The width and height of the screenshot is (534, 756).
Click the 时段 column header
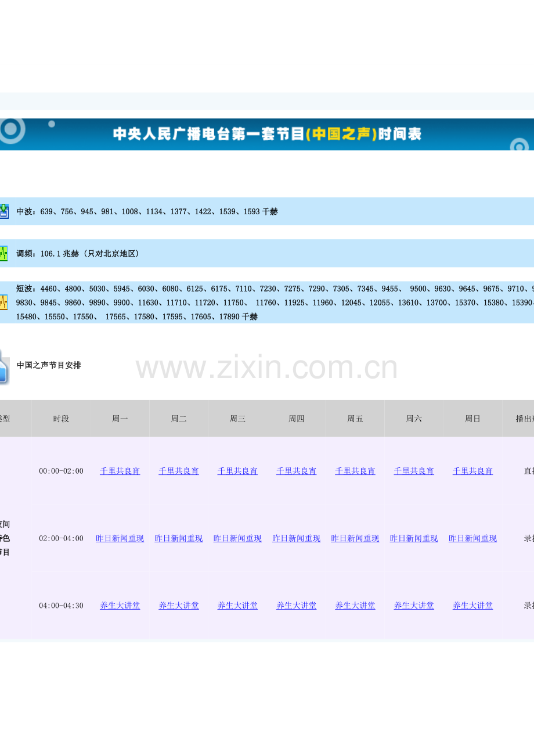[x=61, y=419]
